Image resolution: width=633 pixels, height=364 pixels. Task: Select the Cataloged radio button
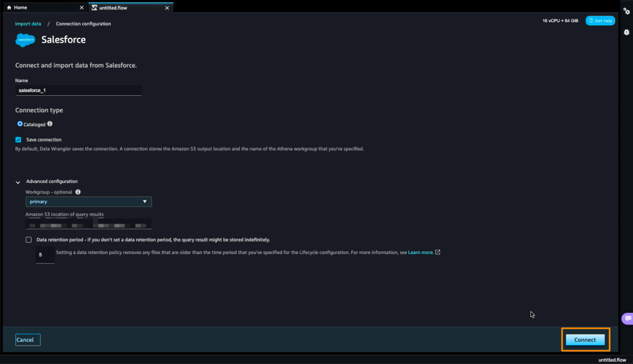point(20,124)
